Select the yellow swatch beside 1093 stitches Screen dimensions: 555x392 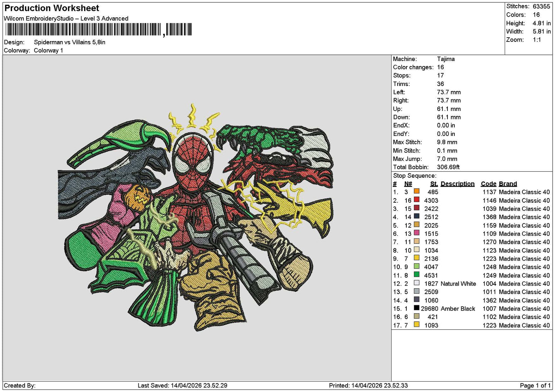416,325
